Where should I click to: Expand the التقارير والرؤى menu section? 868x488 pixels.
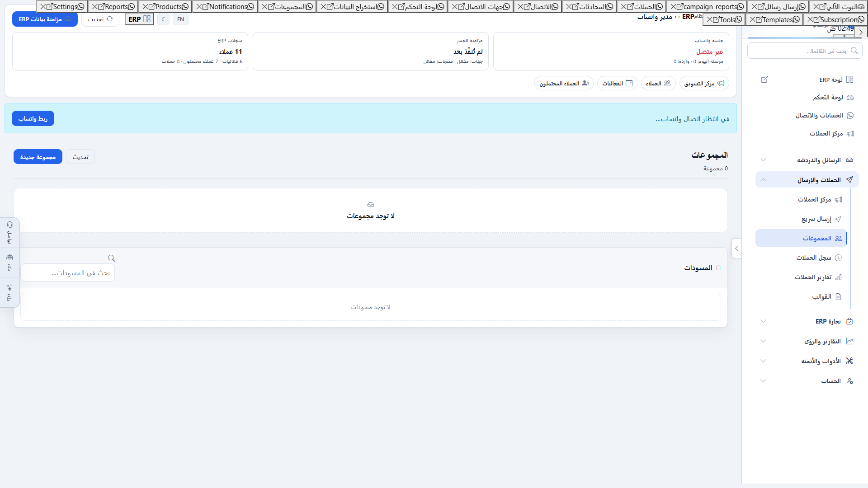pos(807,341)
